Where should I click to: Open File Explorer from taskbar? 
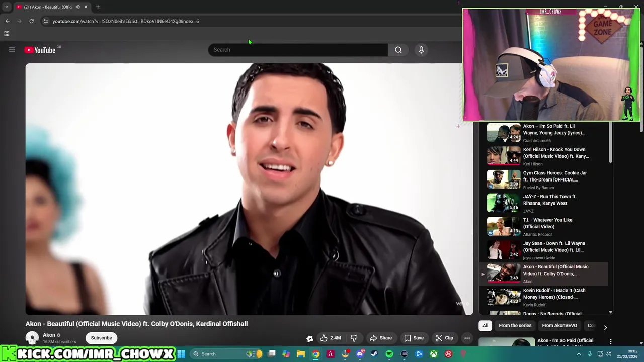(x=301, y=354)
